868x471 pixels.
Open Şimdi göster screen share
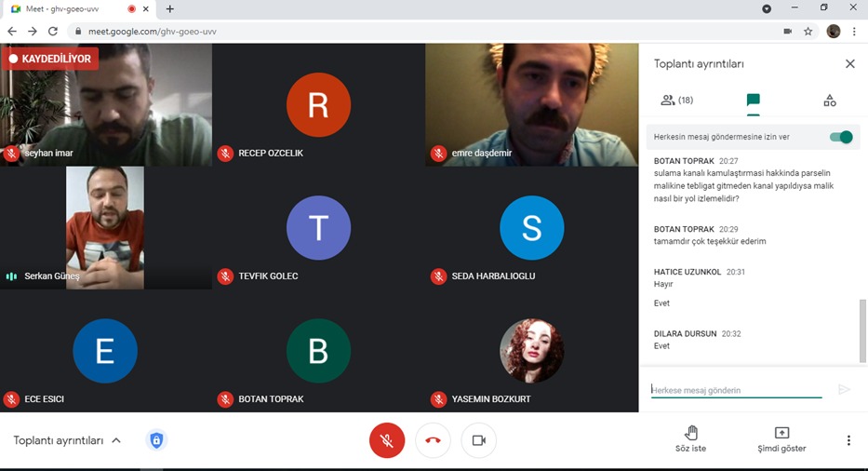[x=781, y=433]
